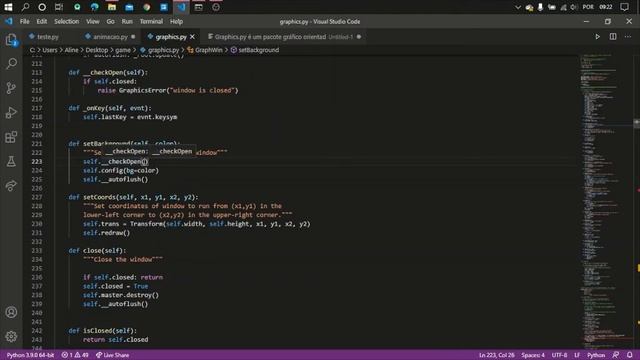Open the File menu
Screen dimensions: 640x360
click(24, 21)
